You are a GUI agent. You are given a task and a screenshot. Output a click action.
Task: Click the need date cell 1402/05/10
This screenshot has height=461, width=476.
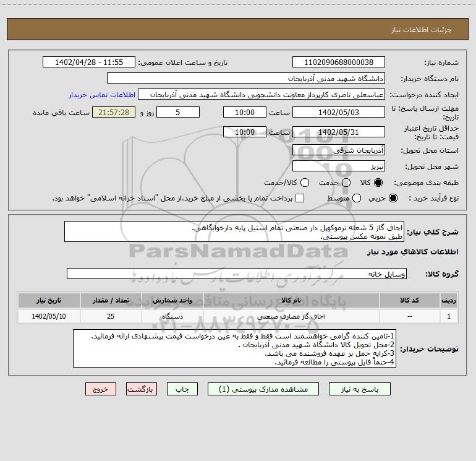pyautogui.click(x=49, y=316)
